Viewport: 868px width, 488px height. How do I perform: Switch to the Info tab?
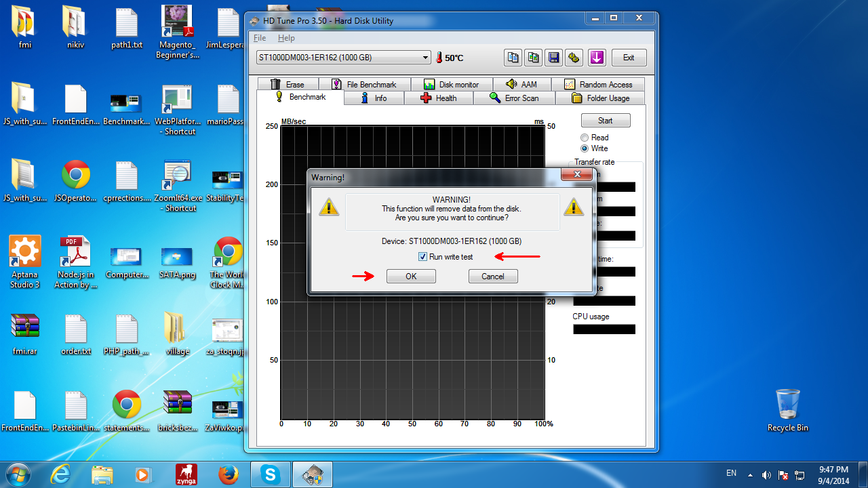[374, 98]
